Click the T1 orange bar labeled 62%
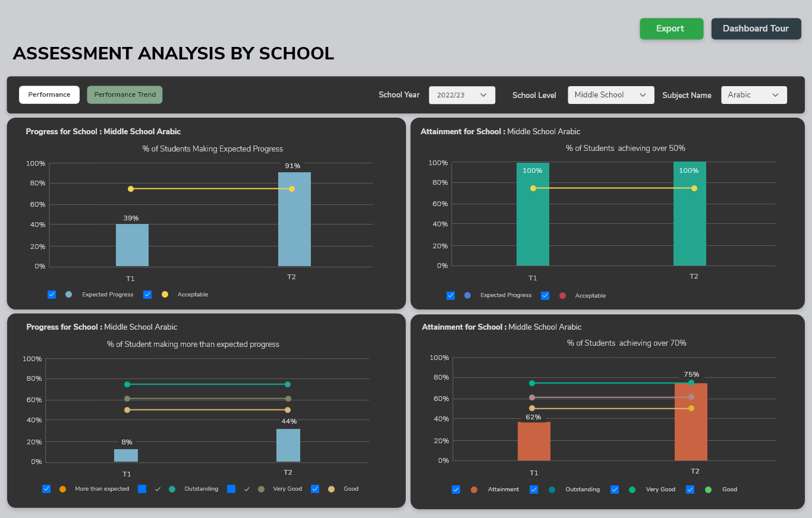Screen dimensions: 812x518 534,441
